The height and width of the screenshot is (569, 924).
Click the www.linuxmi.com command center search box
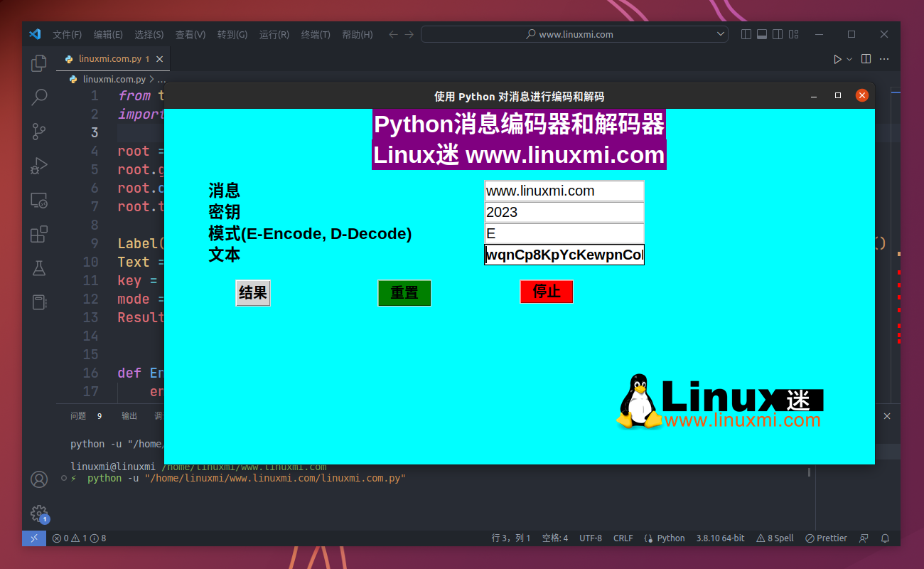(x=574, y=34)
